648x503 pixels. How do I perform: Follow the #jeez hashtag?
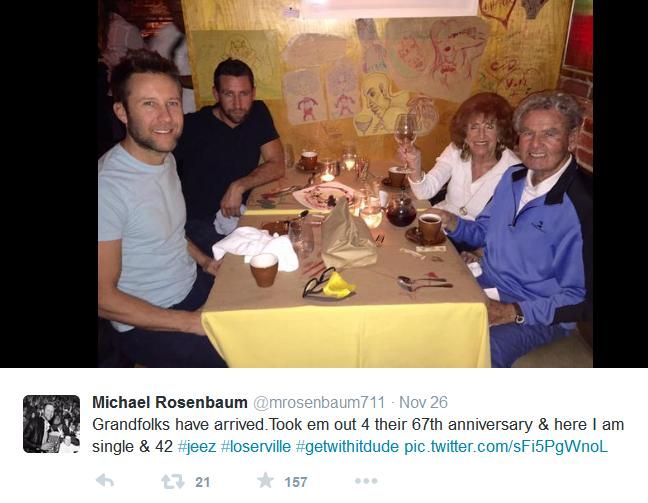(x=197, y=447)
